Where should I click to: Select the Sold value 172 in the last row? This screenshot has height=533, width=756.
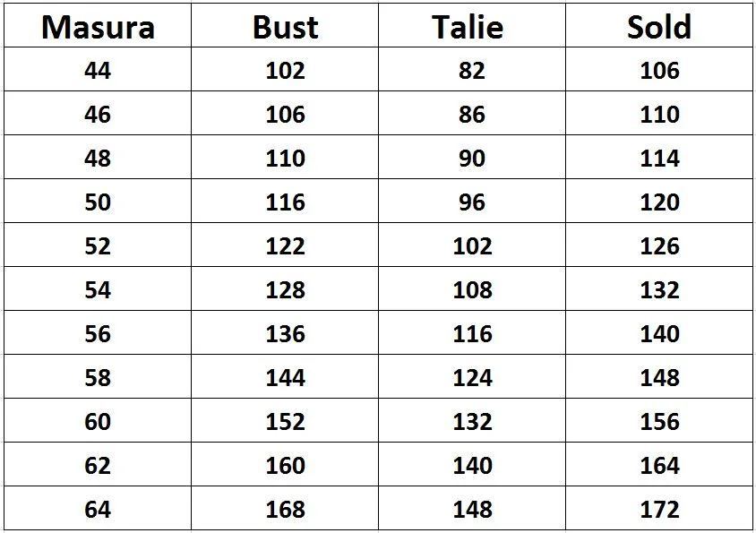(659, 509)
